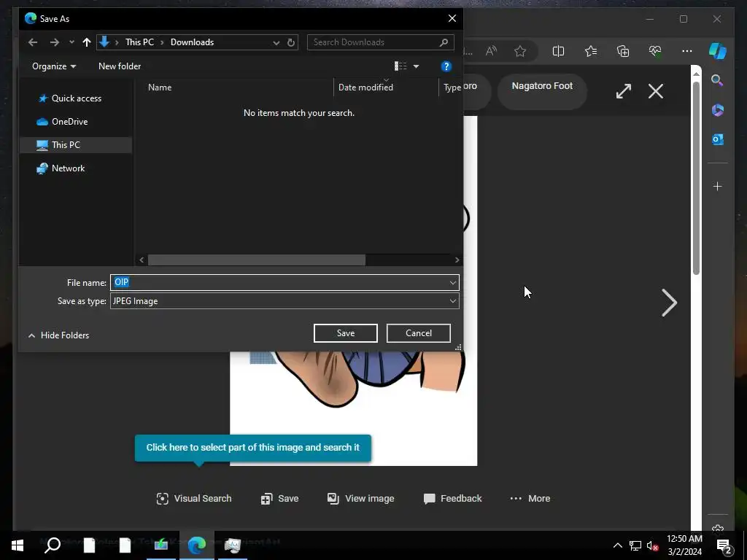Screen dimensions: 747x560
Task: Go up one folder level
Action: [86, 42]
